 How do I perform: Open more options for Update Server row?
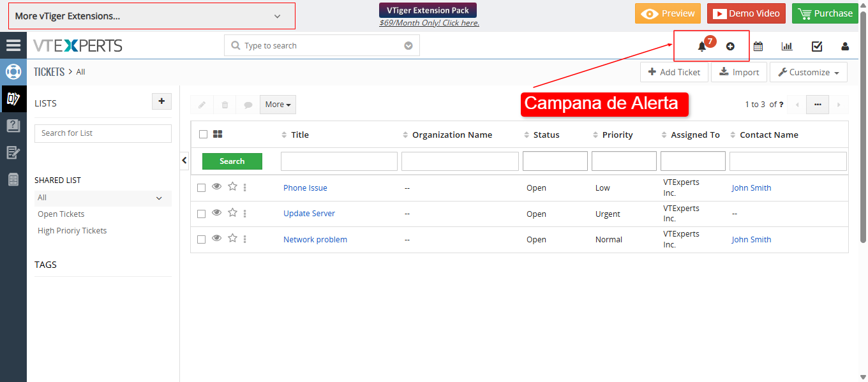coord(245,214)
